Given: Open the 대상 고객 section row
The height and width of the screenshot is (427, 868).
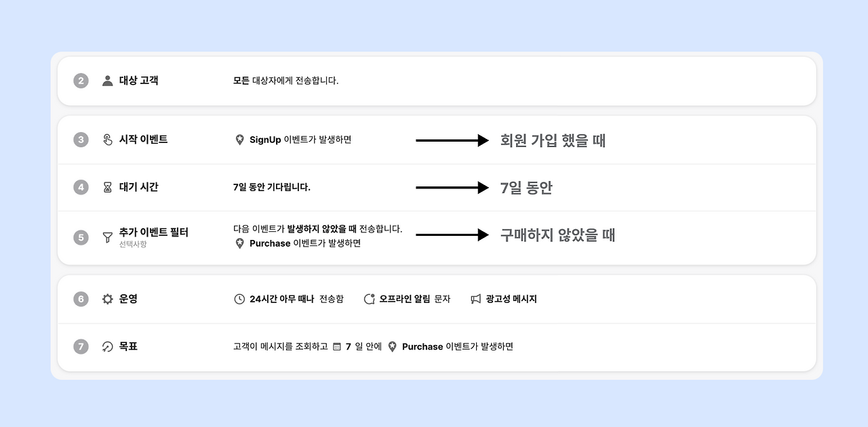Looking at the screenshot, I should click(437, 81).
